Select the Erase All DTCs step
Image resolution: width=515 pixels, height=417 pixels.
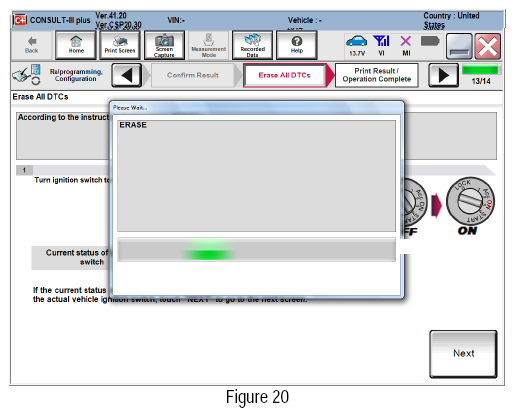coord(284,75)
